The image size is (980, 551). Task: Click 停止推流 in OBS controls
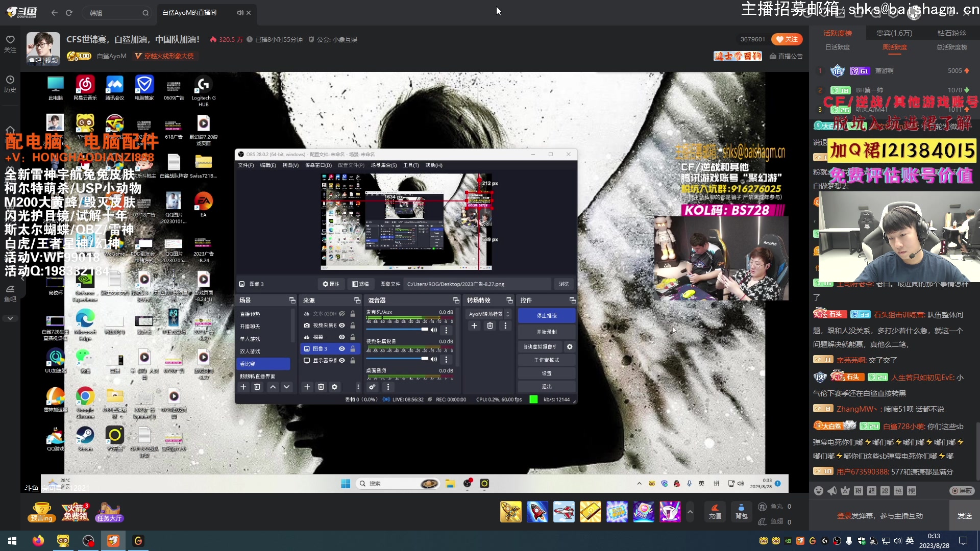[x=547, y=316]
